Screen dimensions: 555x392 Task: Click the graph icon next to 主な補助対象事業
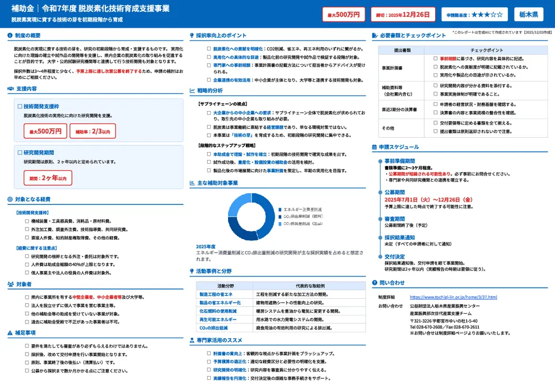[191, 182]
